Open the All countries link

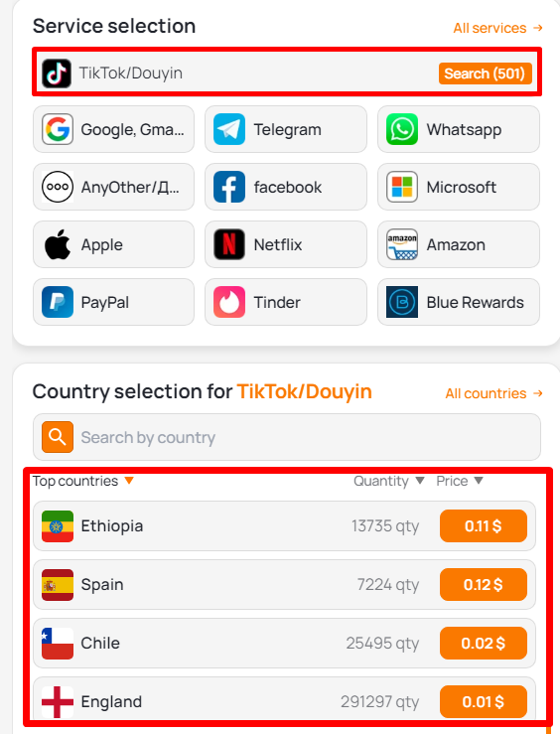click(x=494, y=393)
